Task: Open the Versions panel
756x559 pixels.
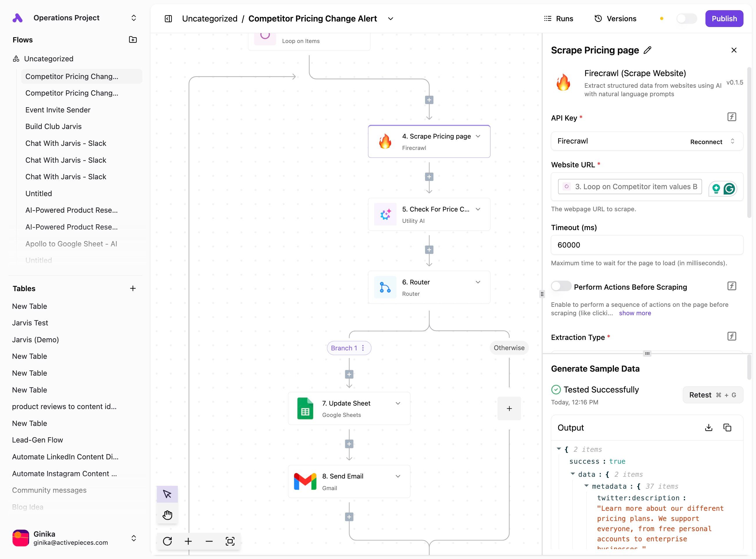Action: (x=616, y=19)
